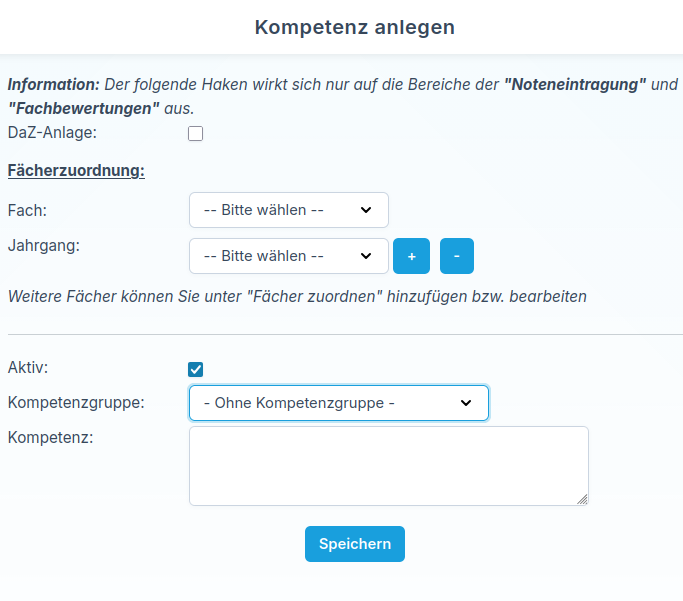Image resolution: width=683 pixels, height=601 pixels.
Task: Click the "Jahrgang:" label text
Action: coord(42,244)
